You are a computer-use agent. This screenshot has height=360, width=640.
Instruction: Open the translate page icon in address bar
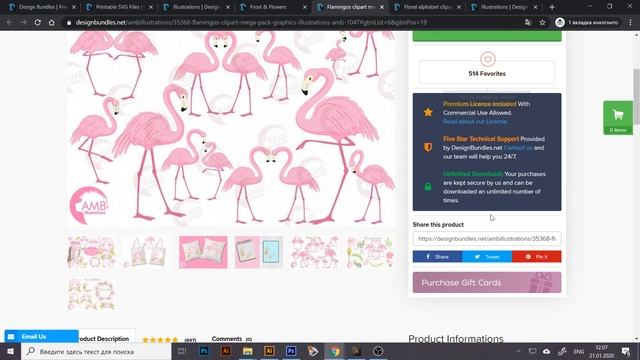coord(528,22)
